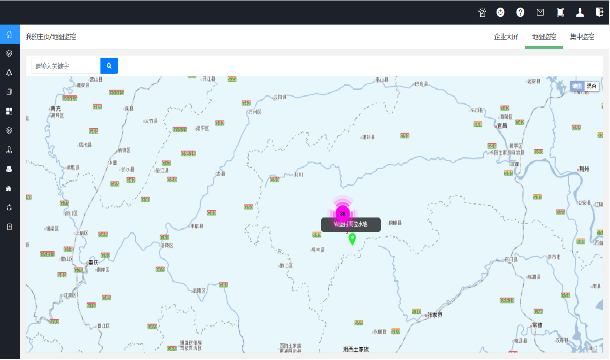
Task: Click the 张家界 city label on map
Action: [435, 314]
